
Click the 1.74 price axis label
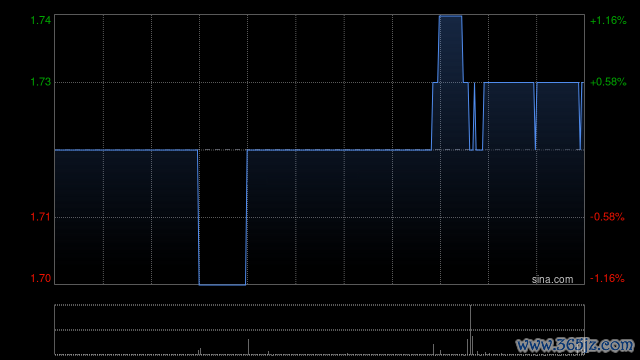41,20
